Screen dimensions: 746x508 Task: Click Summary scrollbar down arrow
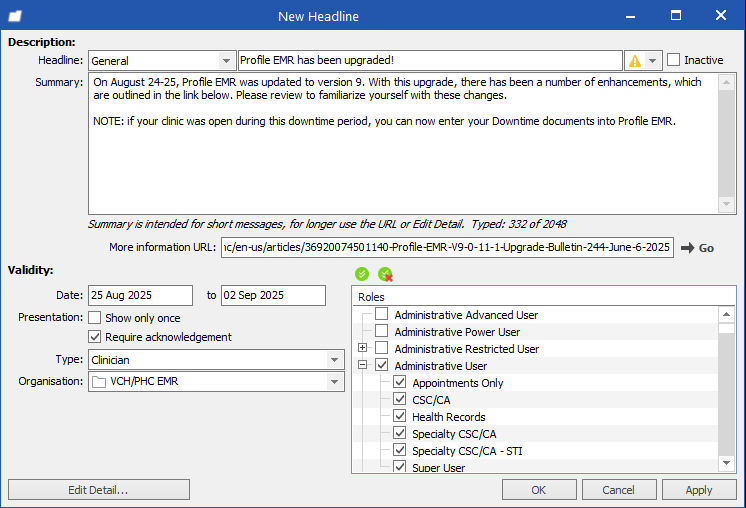(x=726, y=204)
